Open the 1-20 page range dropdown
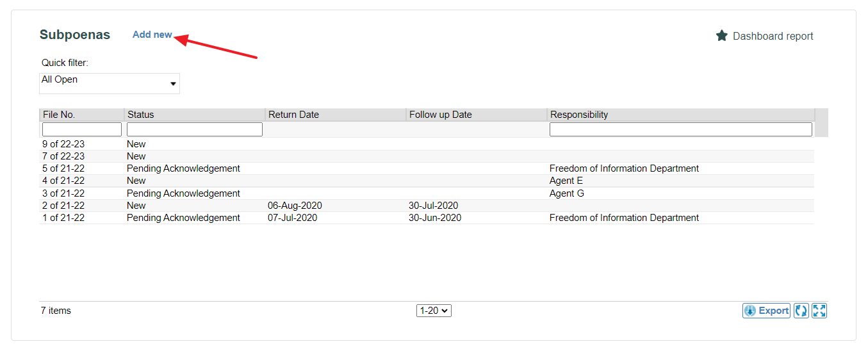The image size is (868, 351). pos(434,311)
